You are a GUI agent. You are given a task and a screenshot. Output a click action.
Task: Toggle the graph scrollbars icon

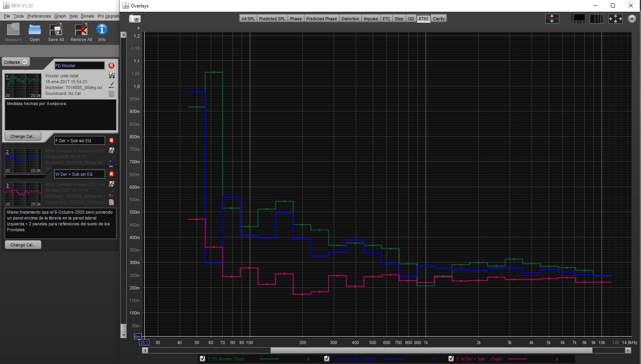tap(578, 18)
